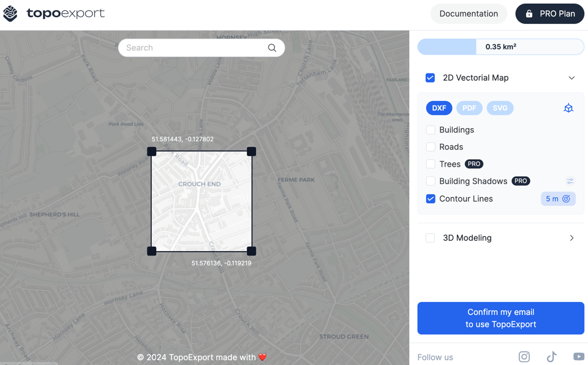This screenshot has height=365, width=588.
Task: Uncheck the Contour Lines checkbox
Action: coord(431,199)
